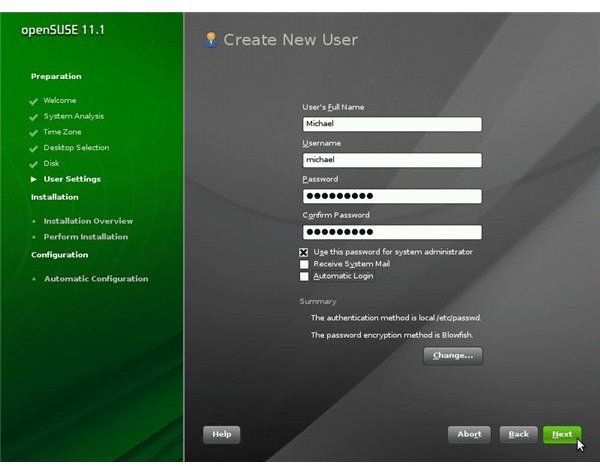This screenshot has width=600, height=466.
Task: Select Perform Installation step
Action: [x=86, y=236]
